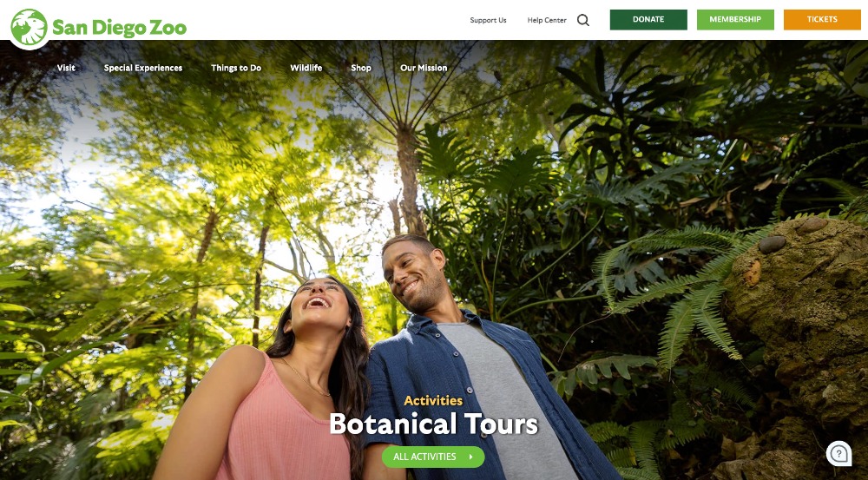
Task: Click the All Activities button
Action: (433, 457)
